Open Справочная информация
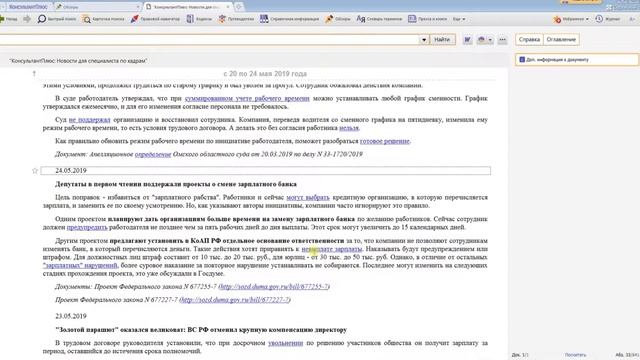This screenshot has height=360, width=640. coord(289,19)
